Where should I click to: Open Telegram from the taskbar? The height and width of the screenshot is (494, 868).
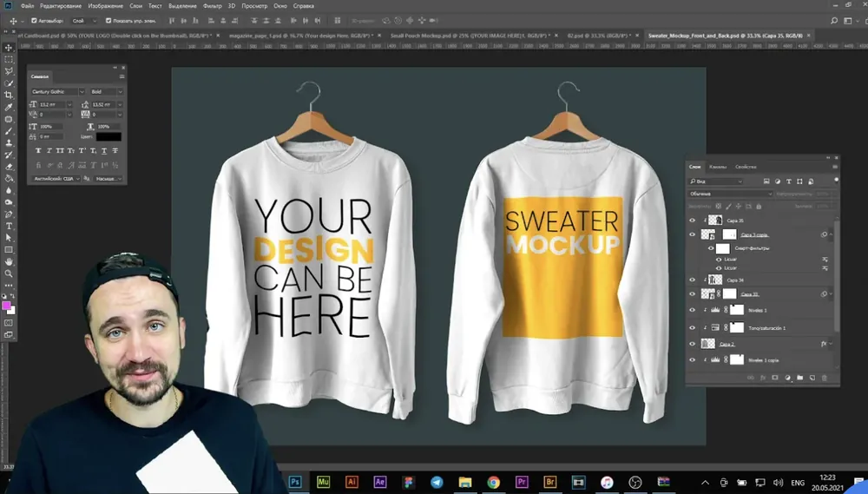[437, 482]
